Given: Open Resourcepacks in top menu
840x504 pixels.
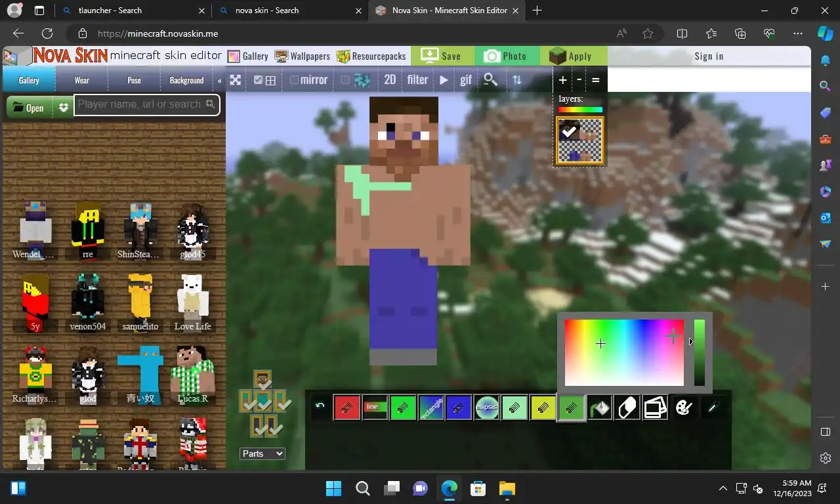Looking at the screenshot, I should [x=371, y=56].
